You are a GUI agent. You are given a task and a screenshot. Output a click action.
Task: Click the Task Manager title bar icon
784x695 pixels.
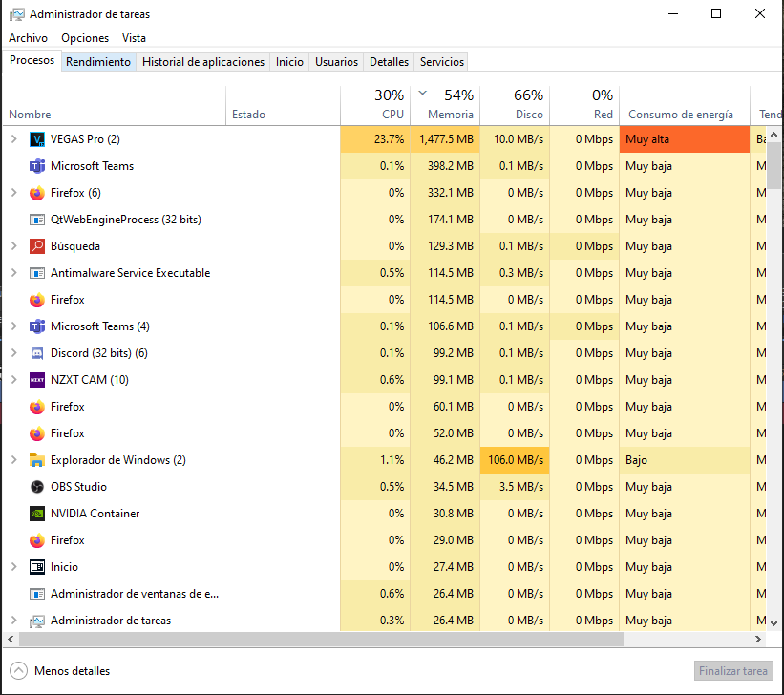click(16, 14)
